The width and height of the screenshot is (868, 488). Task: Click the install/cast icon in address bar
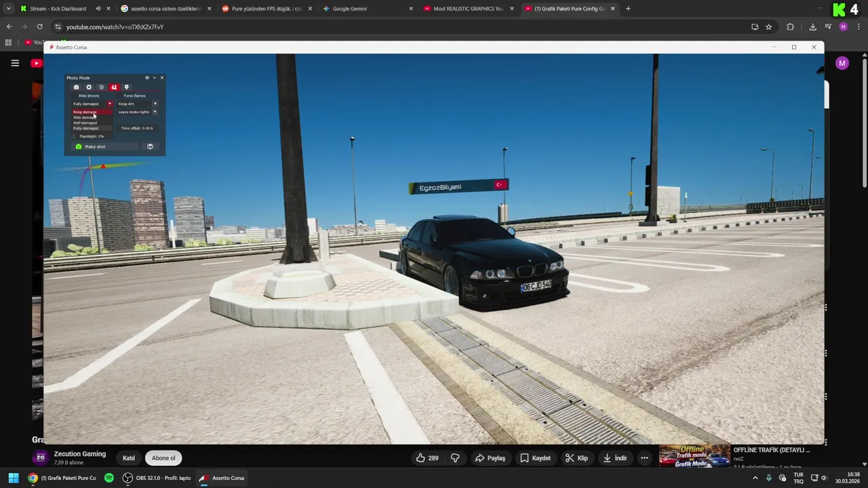point(755,26)
